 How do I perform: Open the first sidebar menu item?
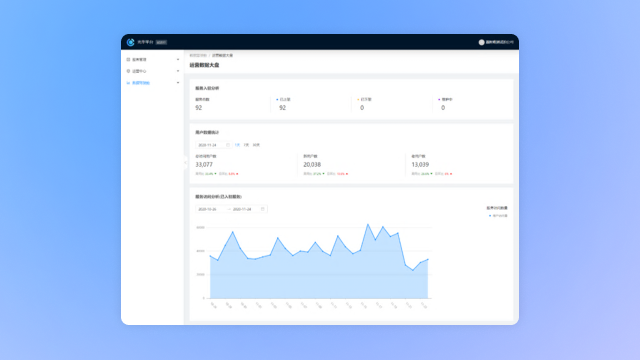152,60
